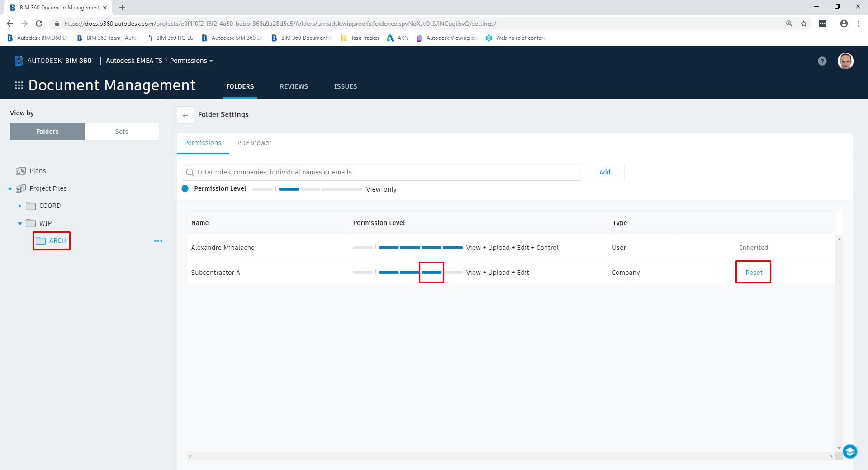868x470 pixels.
Task: Open the ellipsis menu for the ARCH folder
Action: pyautogui.click(x=158, y=241)
